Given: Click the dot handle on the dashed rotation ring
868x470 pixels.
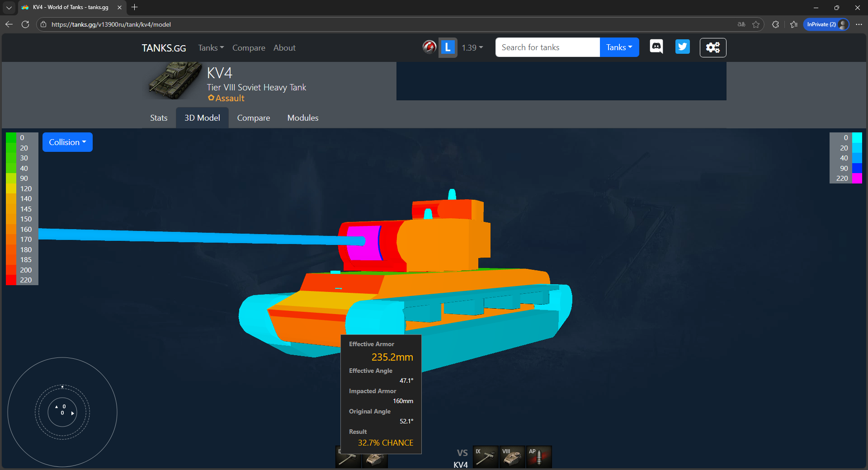Looking at the screenshot, I should (62, 387).
